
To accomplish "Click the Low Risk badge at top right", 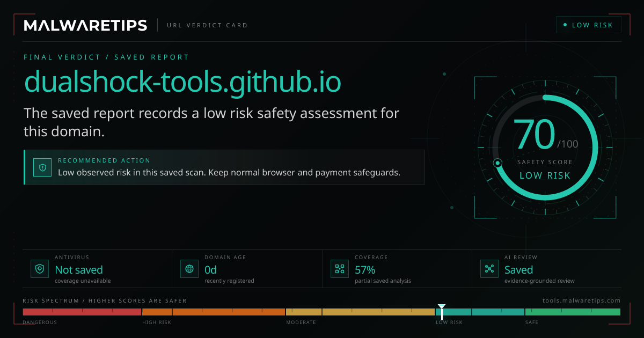I will [x=588, y=25].
